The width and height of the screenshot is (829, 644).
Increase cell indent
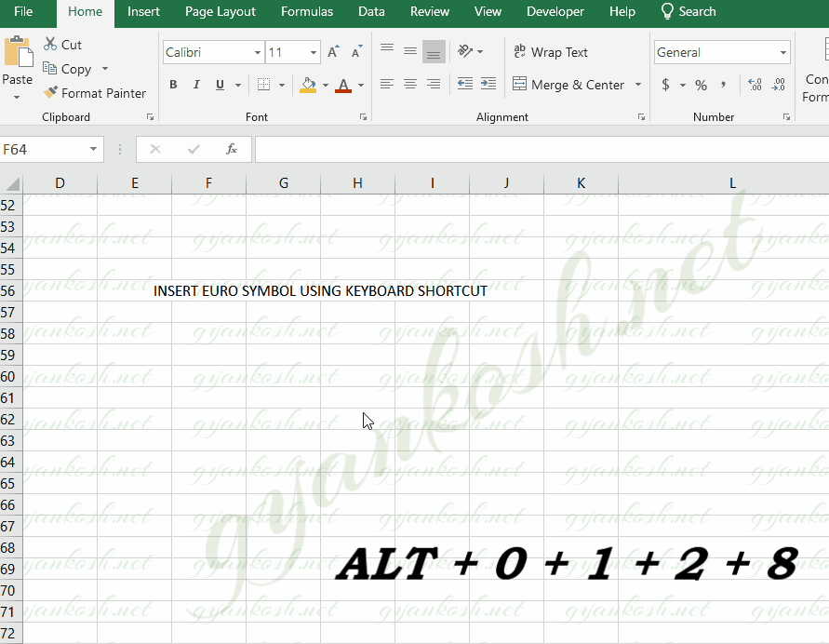coord(488,84)
